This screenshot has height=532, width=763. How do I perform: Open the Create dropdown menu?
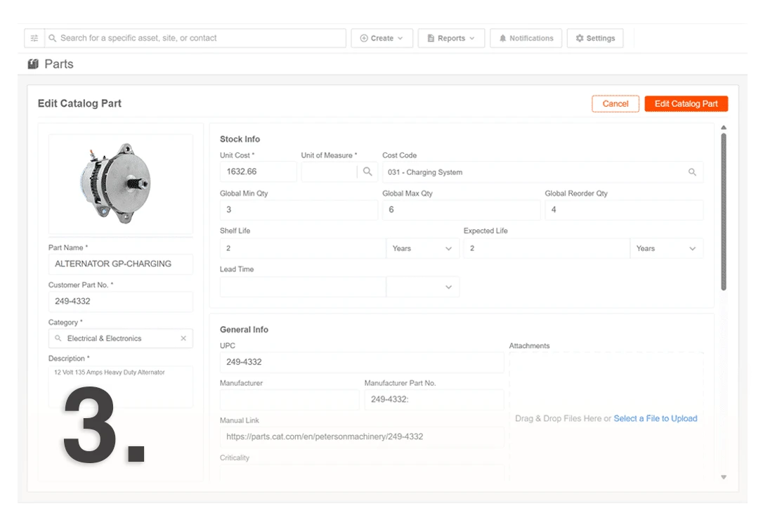click(x=381, y=39)
